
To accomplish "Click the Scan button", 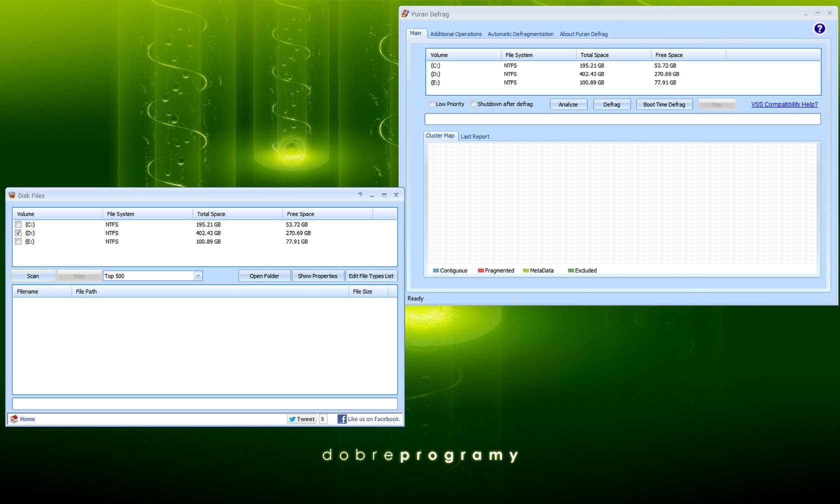I will [x=33, y=275].
